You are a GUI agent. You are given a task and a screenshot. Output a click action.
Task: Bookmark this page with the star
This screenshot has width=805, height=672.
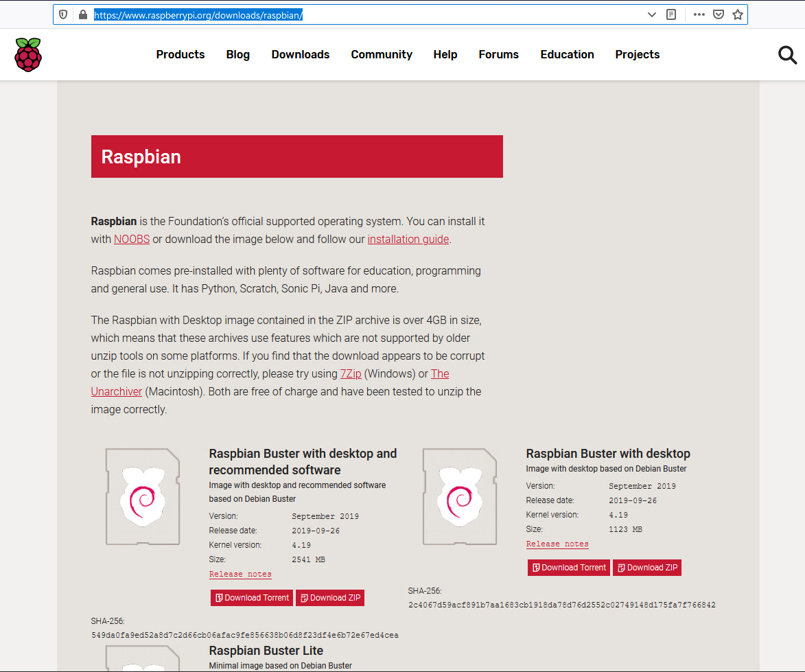coord(737,14)
